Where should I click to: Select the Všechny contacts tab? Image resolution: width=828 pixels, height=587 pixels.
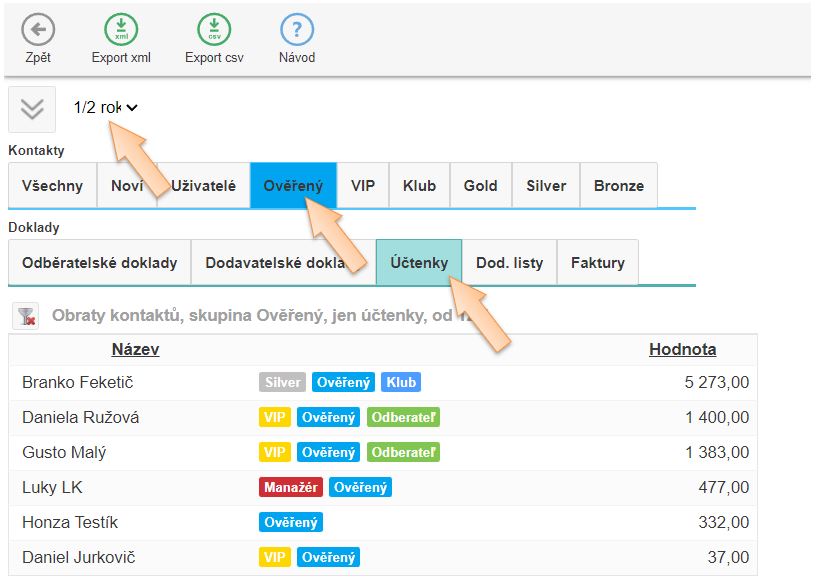click(52, 186)
